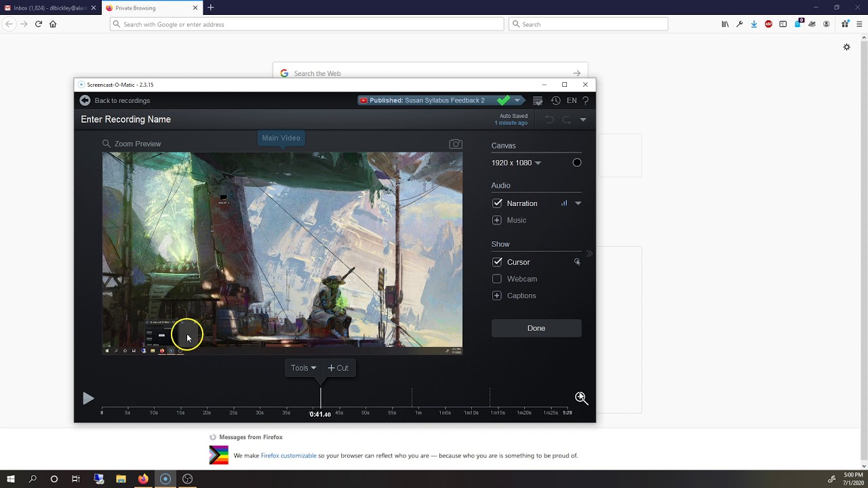Click Google Search the Web field
This screenshot has height=488, width=868.
click(431, 73)
